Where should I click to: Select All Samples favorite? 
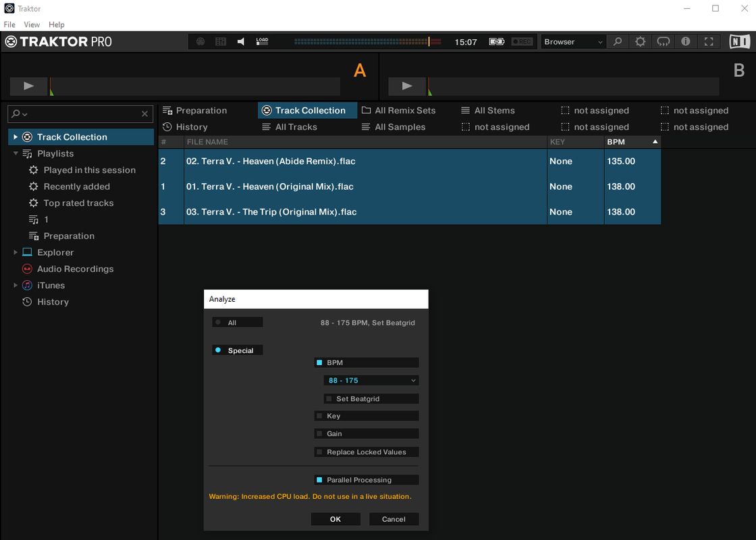(x=394, y=127)
